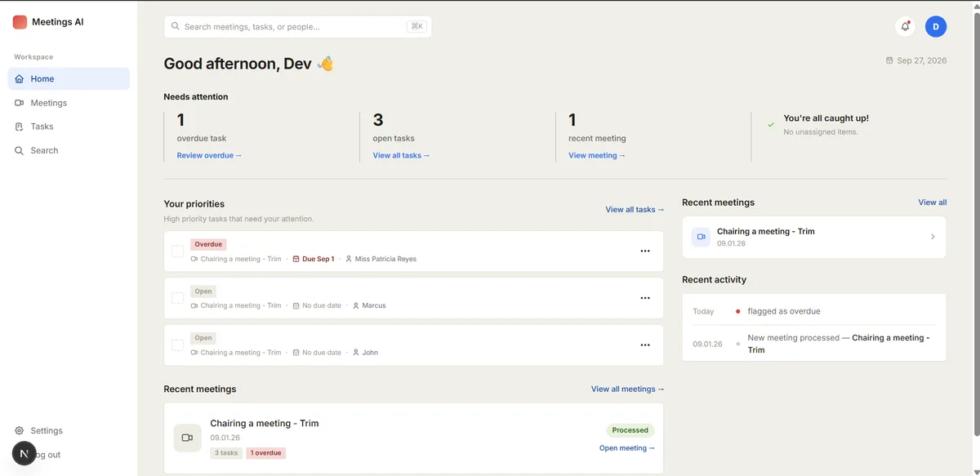Click the search magnifier icon in search bar
Screen dimensions: 980x476
(175, 27)
